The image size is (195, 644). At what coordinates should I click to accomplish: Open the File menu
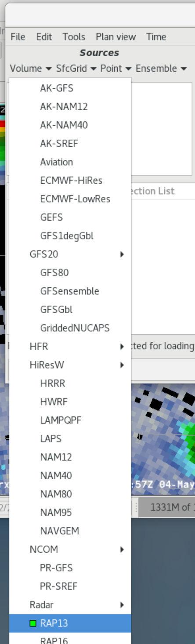click(x=18, y=37)
